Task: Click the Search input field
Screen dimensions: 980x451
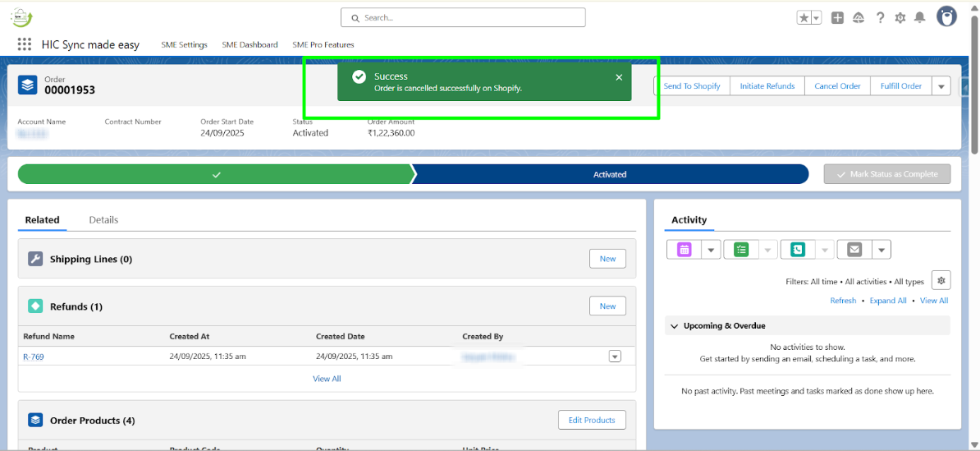Action: (463, 17)
